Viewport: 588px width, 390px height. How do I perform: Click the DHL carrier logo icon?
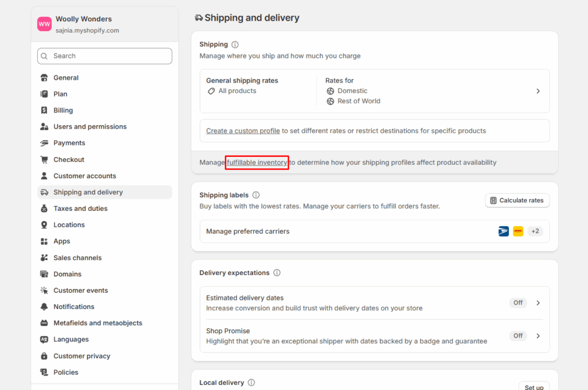[518, 231]
